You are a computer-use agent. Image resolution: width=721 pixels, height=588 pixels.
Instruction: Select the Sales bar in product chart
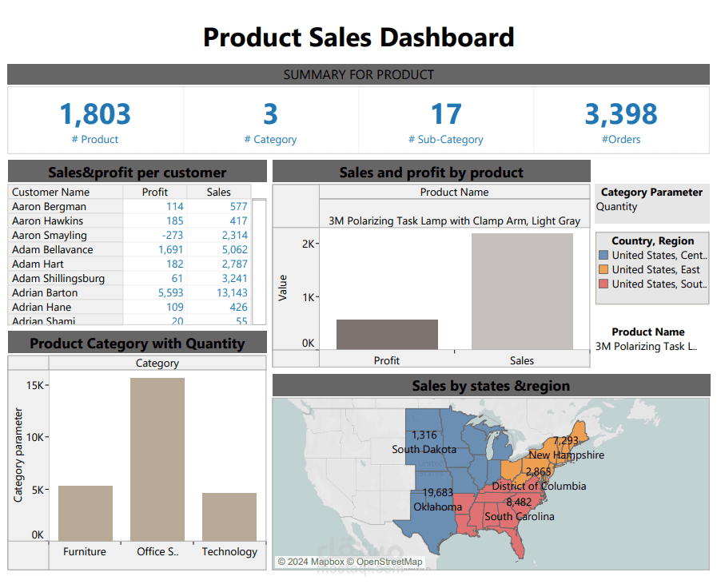522,292
